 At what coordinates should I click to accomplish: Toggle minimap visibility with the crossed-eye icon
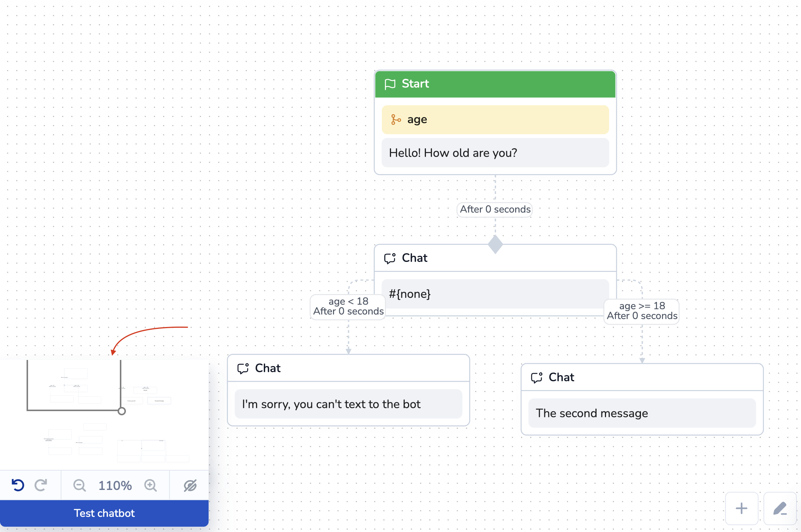tap(190, 485)
